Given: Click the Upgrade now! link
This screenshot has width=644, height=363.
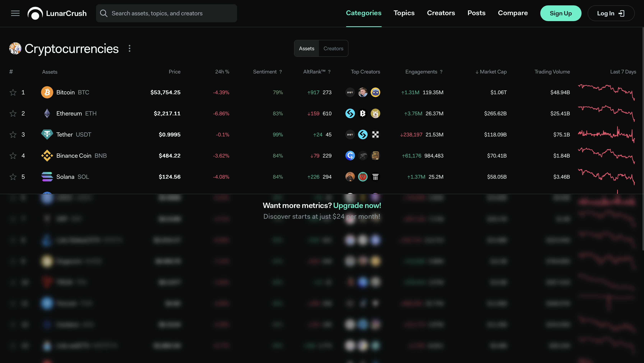Looking at the screenshot, I should (357, 205).
